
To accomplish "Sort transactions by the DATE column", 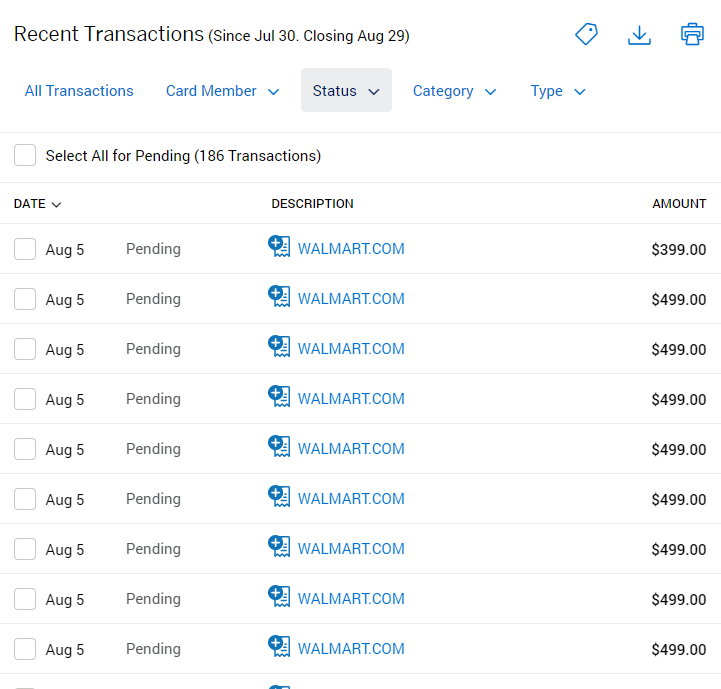I will [38, 204].
